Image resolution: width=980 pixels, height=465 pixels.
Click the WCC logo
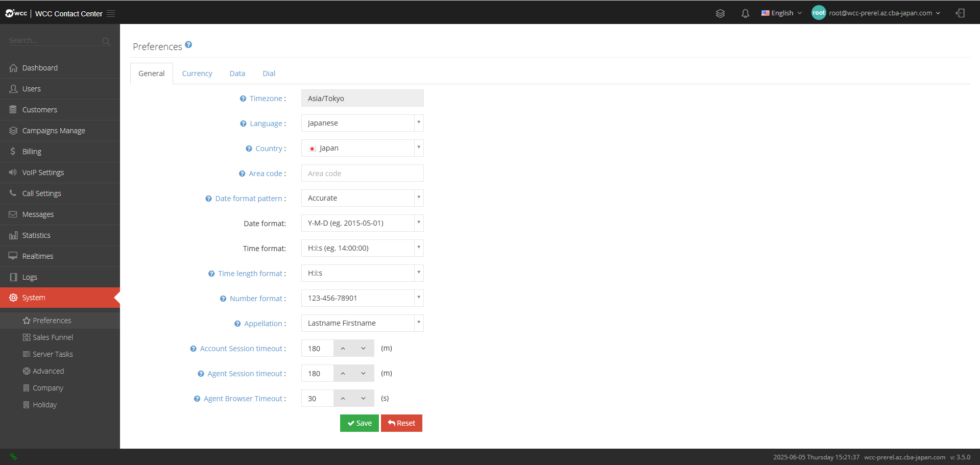click(x=16, y=13)
